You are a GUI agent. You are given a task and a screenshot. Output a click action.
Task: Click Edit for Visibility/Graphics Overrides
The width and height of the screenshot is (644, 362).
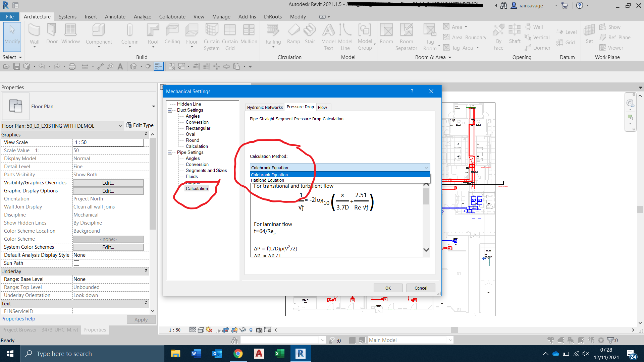pos(108,183)
